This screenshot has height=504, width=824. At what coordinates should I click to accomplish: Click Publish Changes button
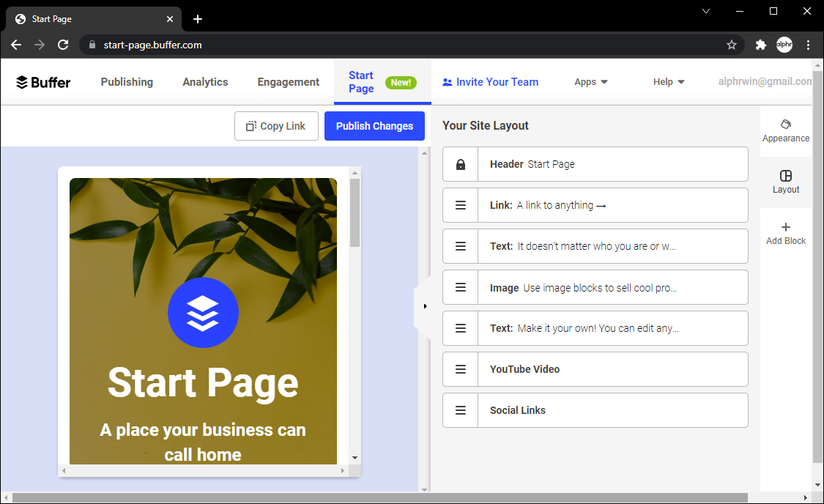click(x=374, y=126)
